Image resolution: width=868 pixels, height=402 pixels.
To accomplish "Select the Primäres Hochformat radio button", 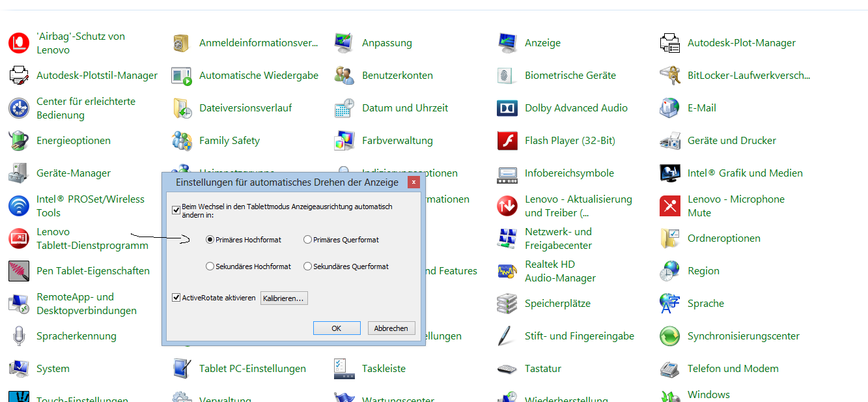I will pyautogui.click(x=210, y=240).
